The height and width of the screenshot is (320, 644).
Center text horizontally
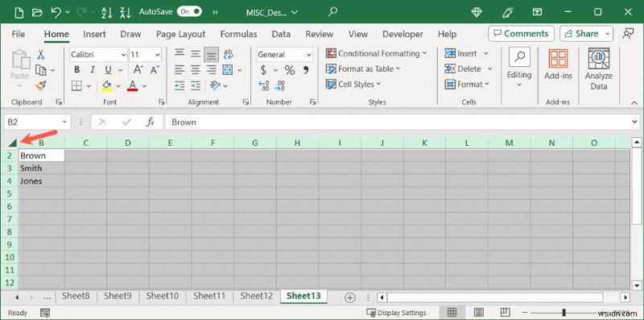196,69
